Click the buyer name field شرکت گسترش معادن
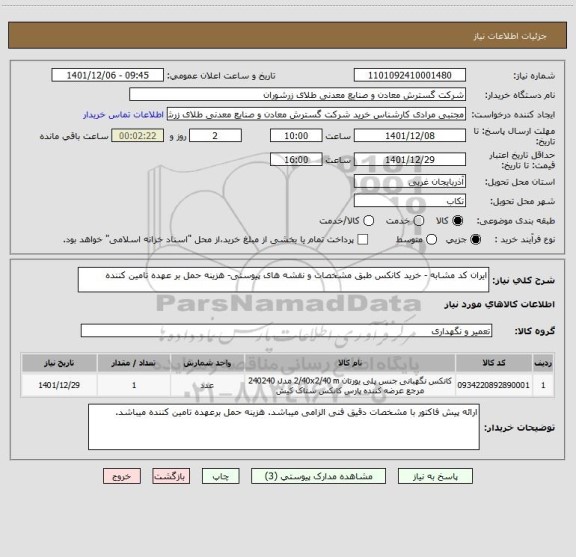This screenshot has width=576, height=557. [x=298, y=95]
